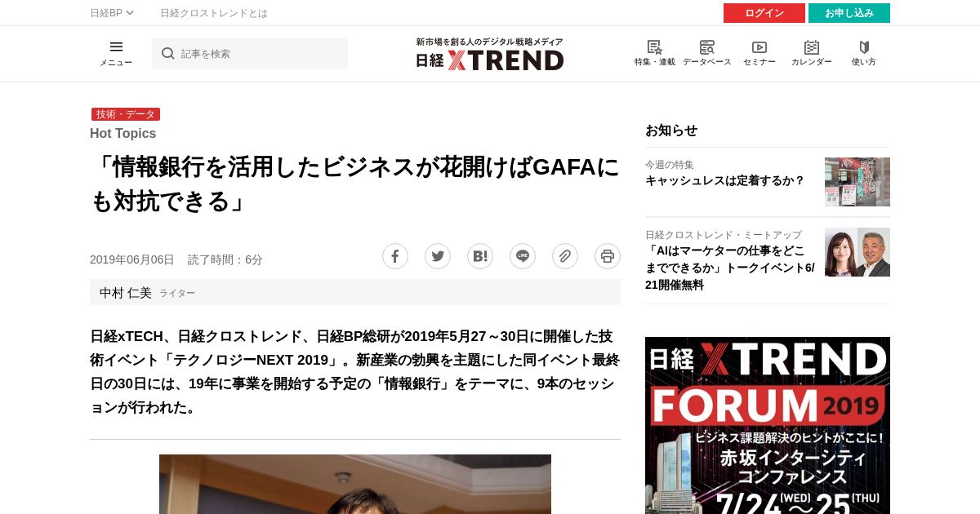Share article on Facebook
This screenshot has width=980, height=514.
[x=395, y=256]
